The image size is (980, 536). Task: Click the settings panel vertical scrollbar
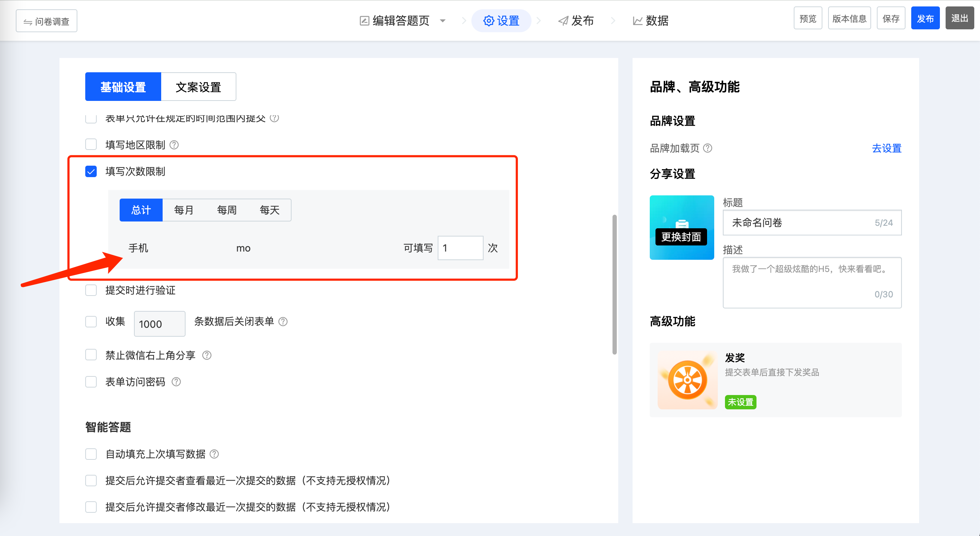(x=614, y=284)
